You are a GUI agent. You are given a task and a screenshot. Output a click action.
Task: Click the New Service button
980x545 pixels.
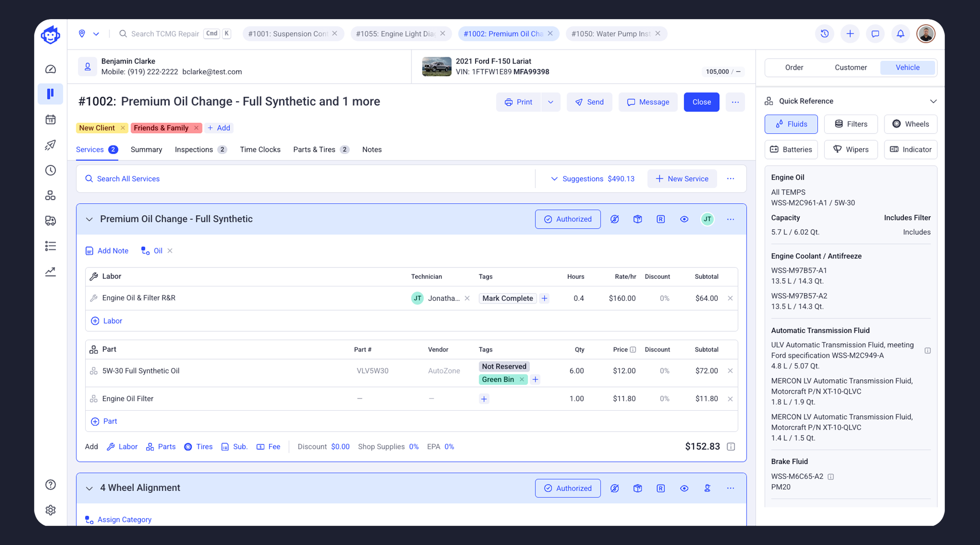[x=682, y=179]
